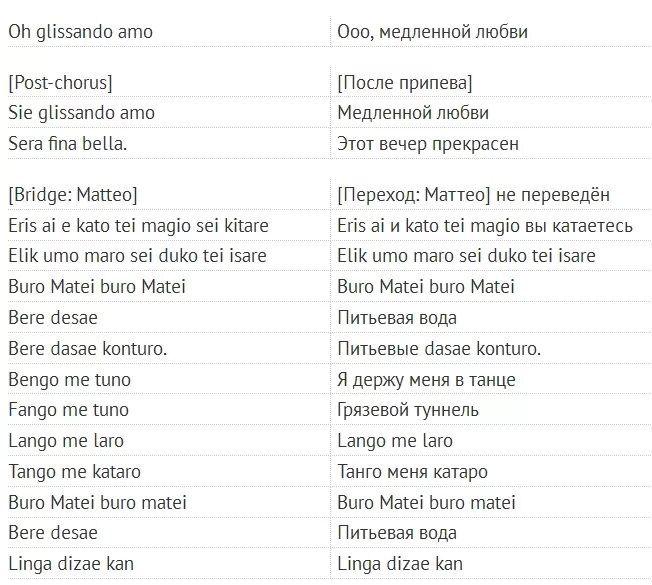Select the translated line 'Грязевой туннель'
652x585 pixels.
tap(408, 410)
